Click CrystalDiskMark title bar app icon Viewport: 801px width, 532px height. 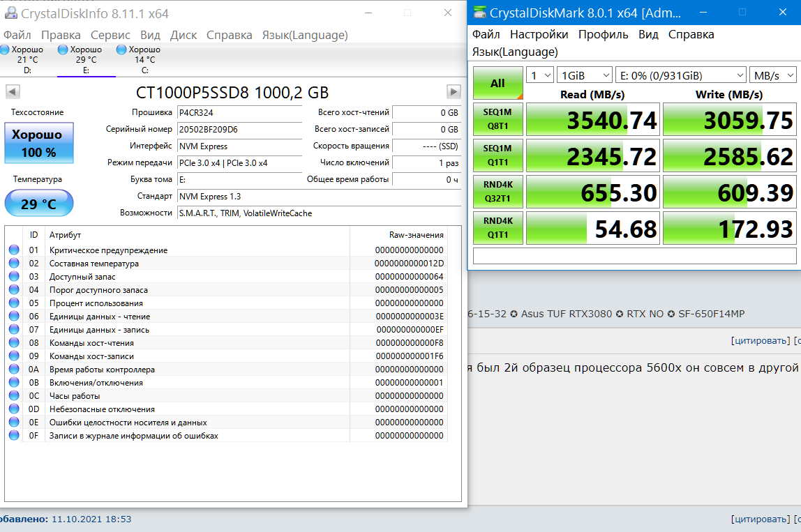(x=479, y=13)
